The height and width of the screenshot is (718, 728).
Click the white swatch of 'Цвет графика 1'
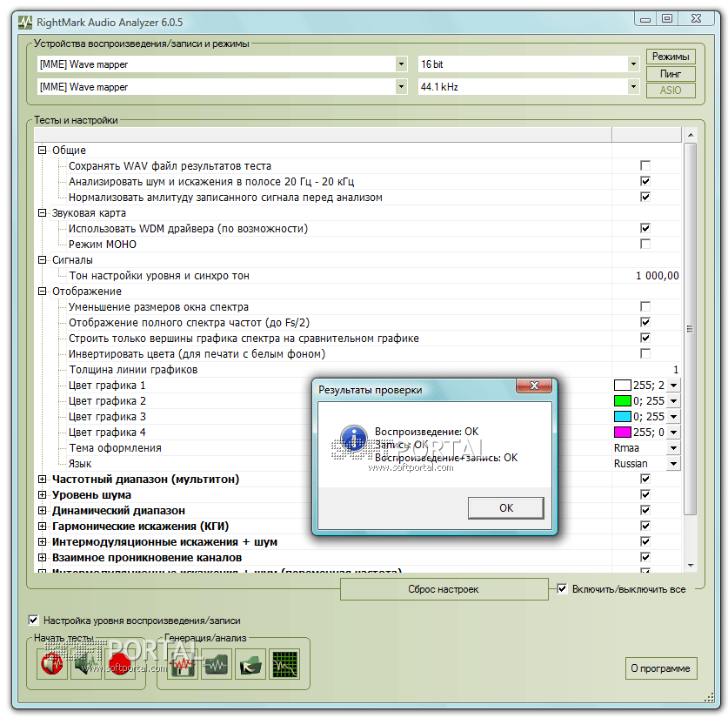[623, 385]
